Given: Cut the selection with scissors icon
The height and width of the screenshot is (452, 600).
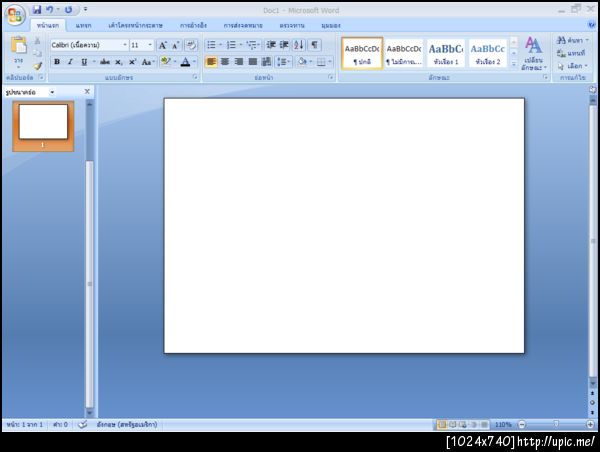Looking at the screenshot, I should (37, 41).
